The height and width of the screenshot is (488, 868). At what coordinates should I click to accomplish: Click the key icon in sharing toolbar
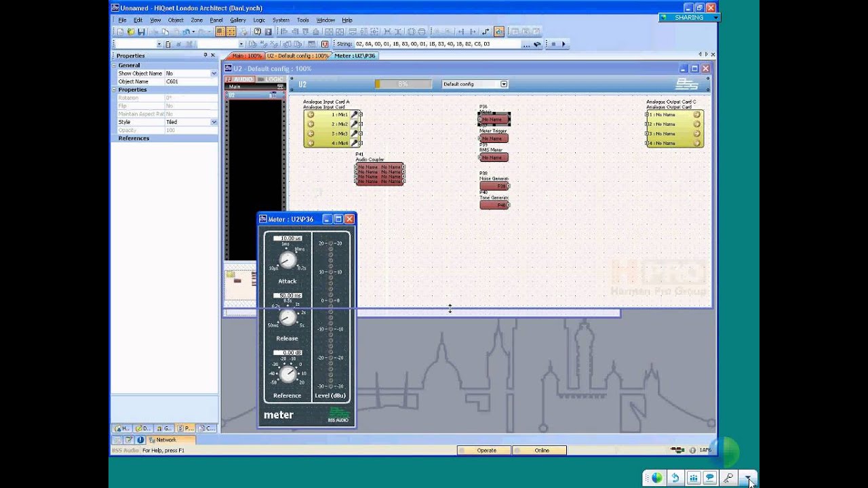pos(728,478)
